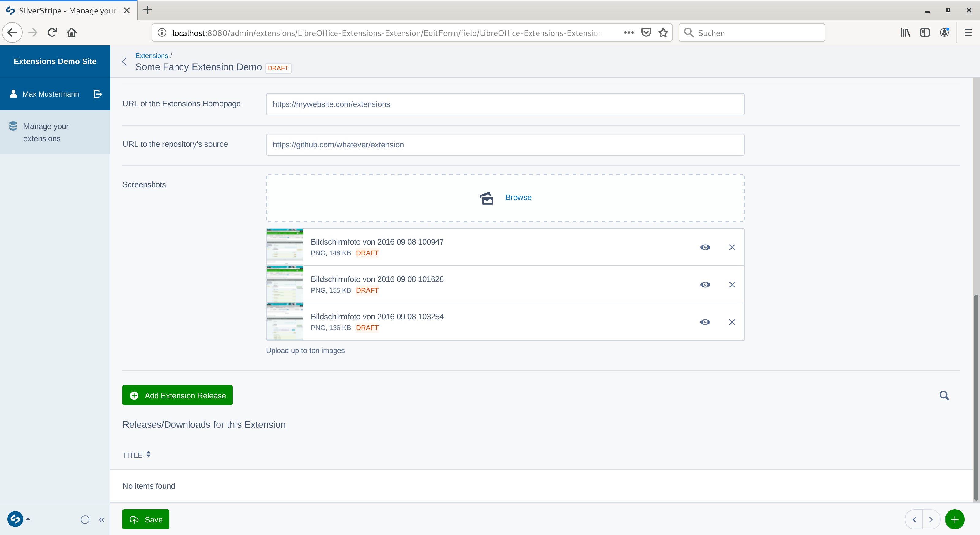Click the Save to Pocket icon
The width and height of the screenshot is (980, 535).
coord(646,33)
